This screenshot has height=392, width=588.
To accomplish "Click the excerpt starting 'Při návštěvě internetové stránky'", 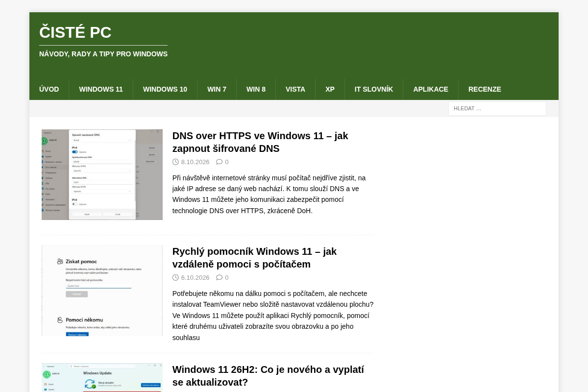I will (269, 194).
